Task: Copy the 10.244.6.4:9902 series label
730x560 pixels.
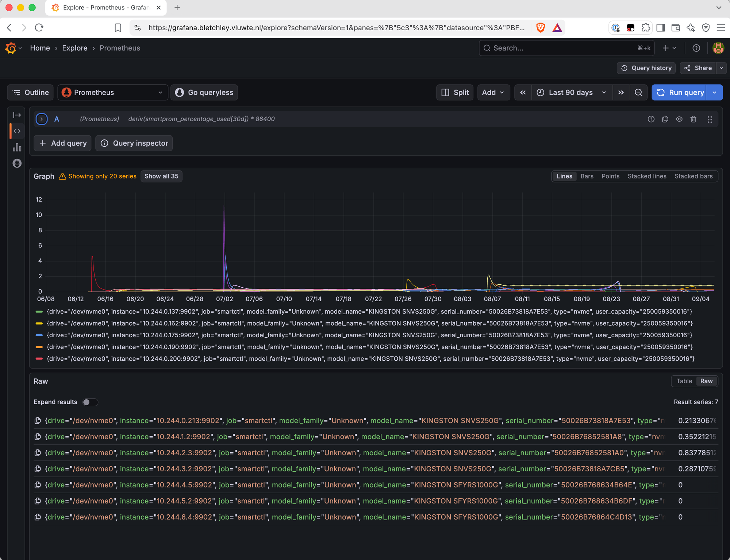Action: 37,517
